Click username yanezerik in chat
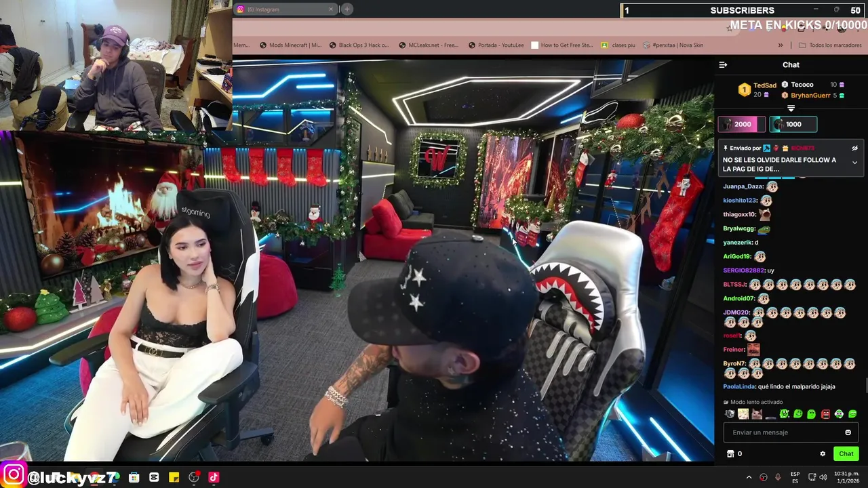868x488 pixels. pos(738,242)
